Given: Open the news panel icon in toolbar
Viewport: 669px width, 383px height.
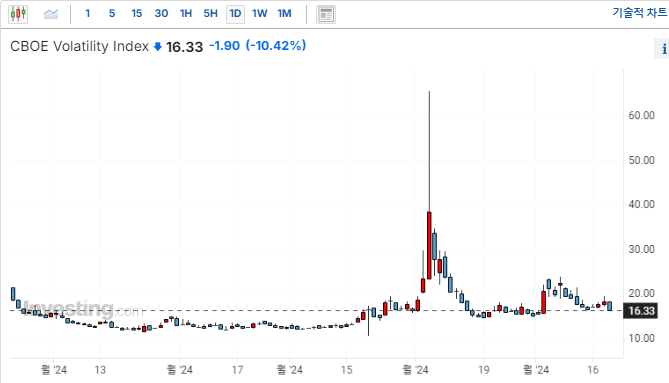Looking at the screenshot, I should coord(326,14).
